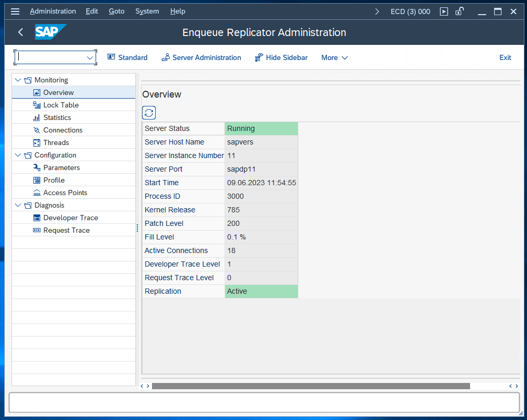The height and width of the screenshot is (420, 527).
Task: Click the Exit button
Action: point(505,58)
